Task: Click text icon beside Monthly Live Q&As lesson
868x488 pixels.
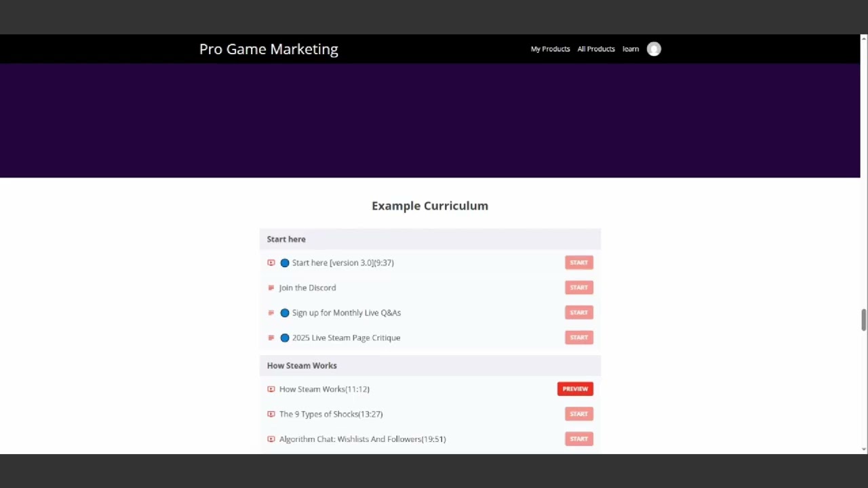Action: 271,313
